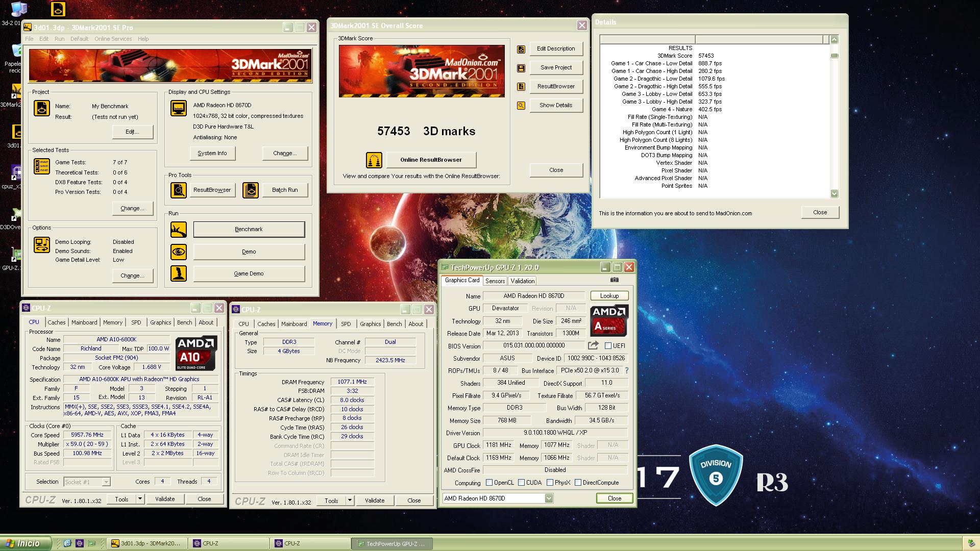
Task: Click the Inicio start button
Action: 26,543
